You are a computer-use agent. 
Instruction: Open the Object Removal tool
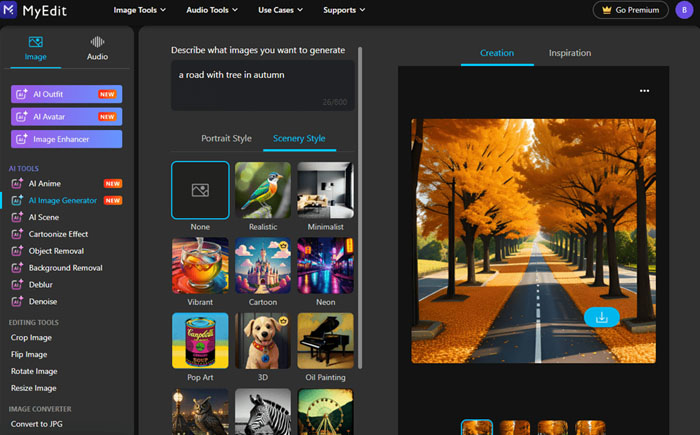pyautogui.click(x=56, y=251)
